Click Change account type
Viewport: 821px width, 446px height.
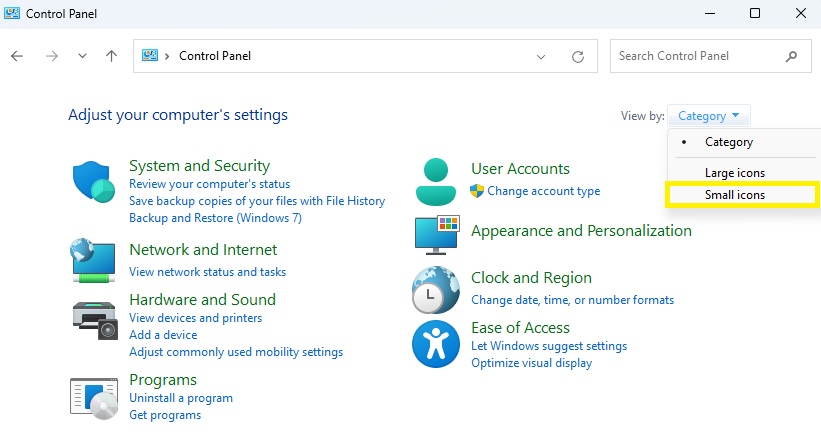(544, 191)
